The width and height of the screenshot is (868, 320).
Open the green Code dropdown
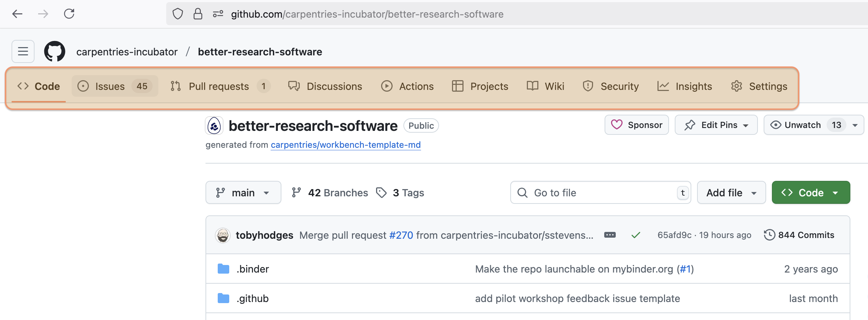tap(810, 193)
